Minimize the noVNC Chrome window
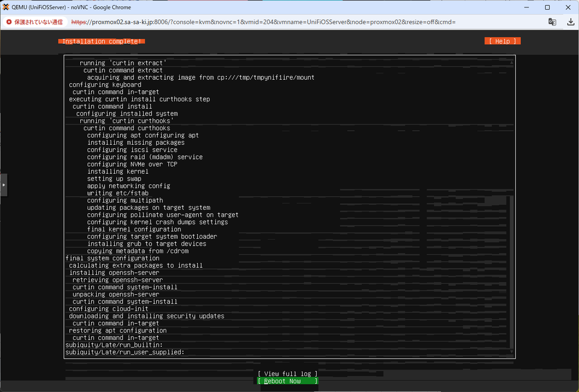The height and width of the screenshot is (392, 579). (526, 7)
